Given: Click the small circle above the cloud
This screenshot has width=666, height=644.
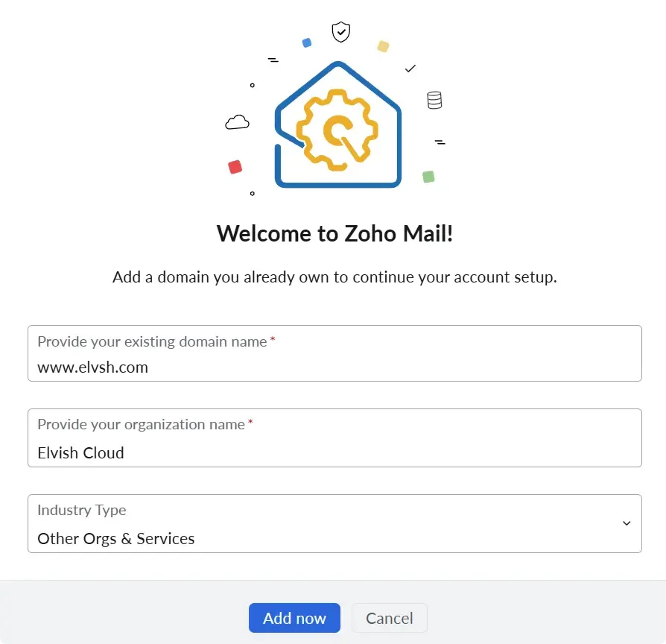Looking at the screenshot, I should coord(253,86).
